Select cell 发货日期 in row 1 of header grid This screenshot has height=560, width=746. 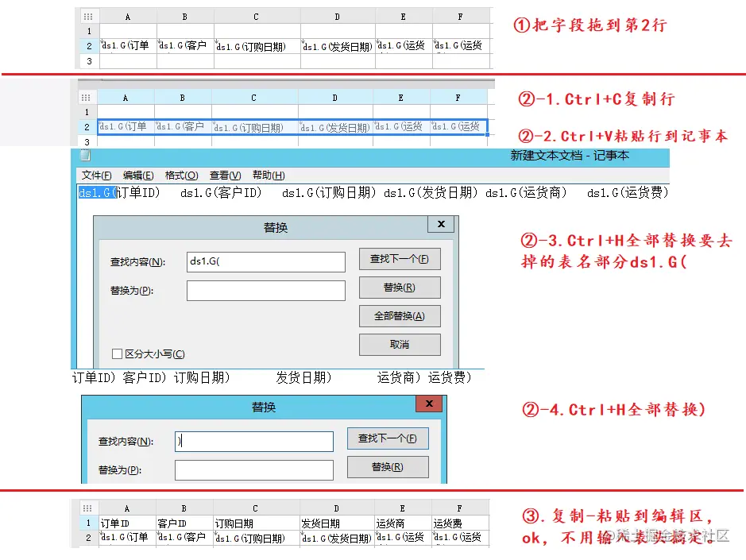pos(338,523)
